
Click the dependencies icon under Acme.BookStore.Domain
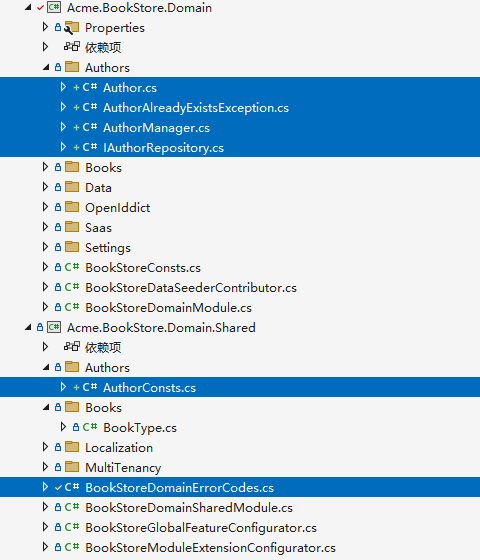tap(71, 47)
